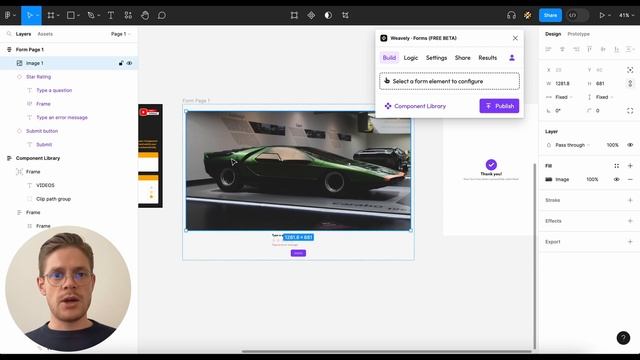Open present options arrow beside play
The image size is (640, 360).
click(x=609, y=16)
